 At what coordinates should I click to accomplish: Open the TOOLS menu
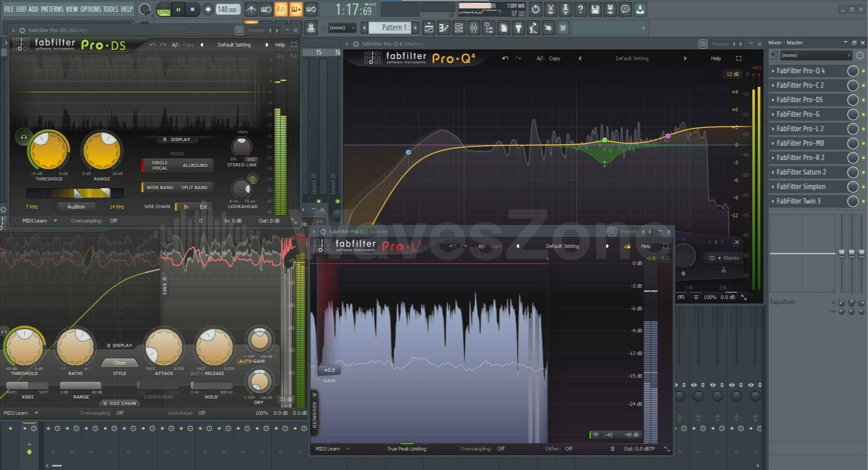pos(110,9)
